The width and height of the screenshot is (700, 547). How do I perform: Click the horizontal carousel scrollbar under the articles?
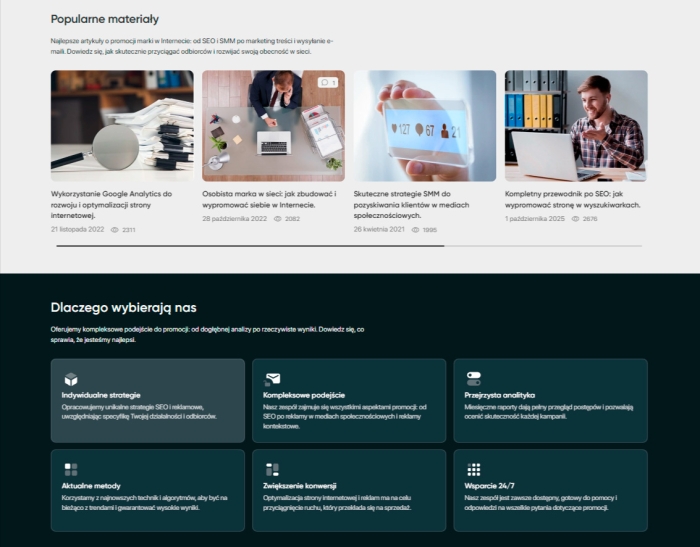pos(250,246)
